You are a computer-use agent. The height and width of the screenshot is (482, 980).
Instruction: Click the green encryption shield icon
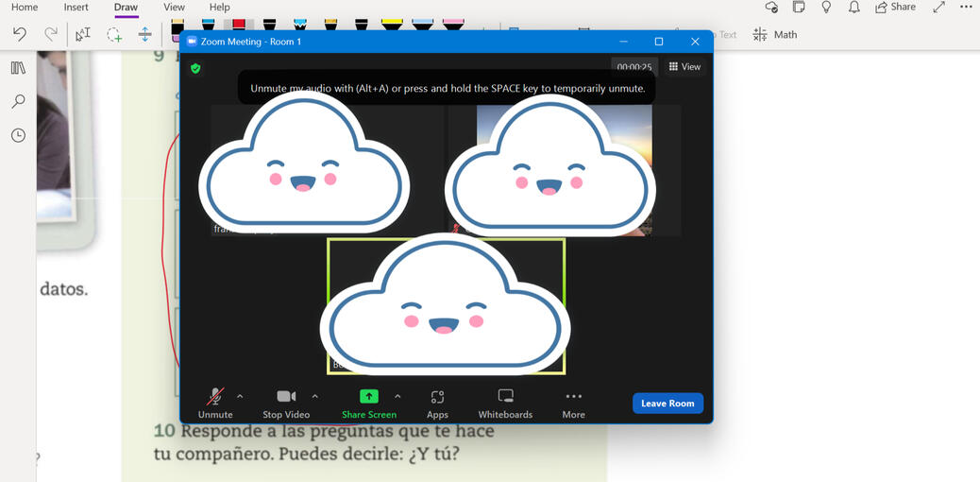(195, 68)
